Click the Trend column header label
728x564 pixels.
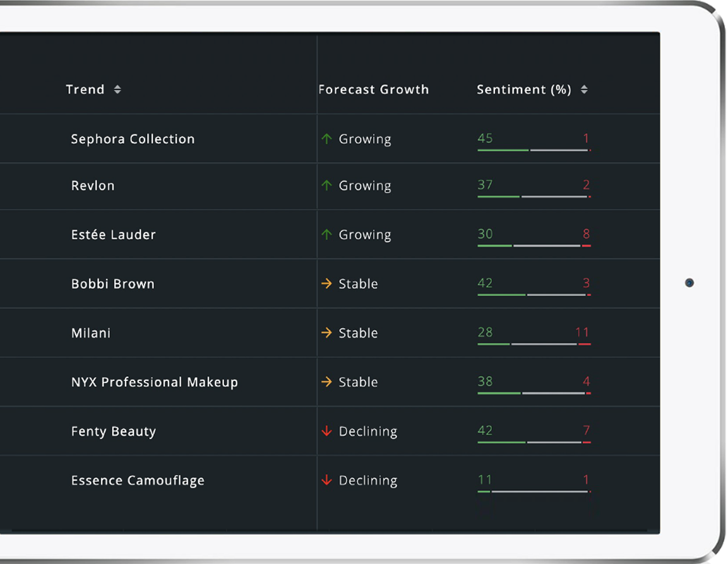click(85, 90)
